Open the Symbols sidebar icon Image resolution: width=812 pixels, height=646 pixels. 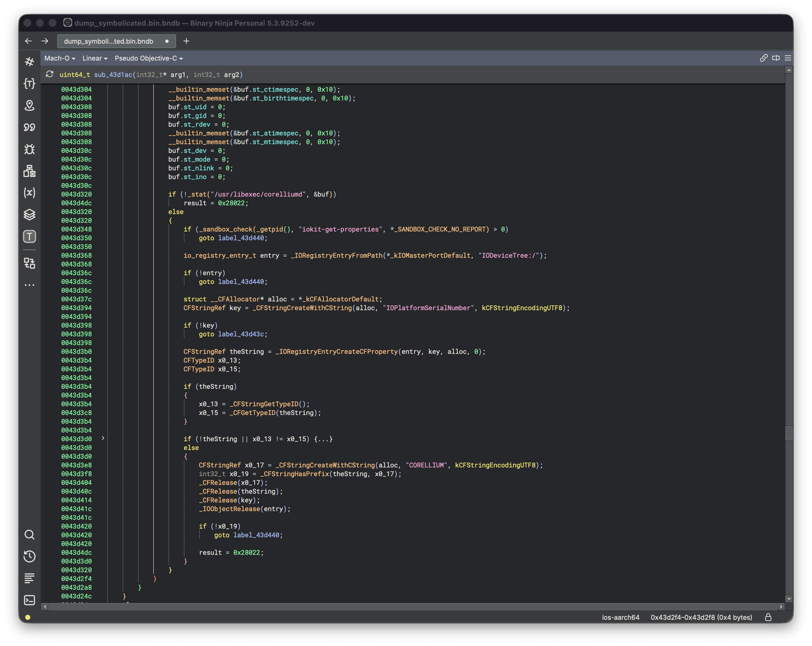pyautogui.click(x=30, y=62)
